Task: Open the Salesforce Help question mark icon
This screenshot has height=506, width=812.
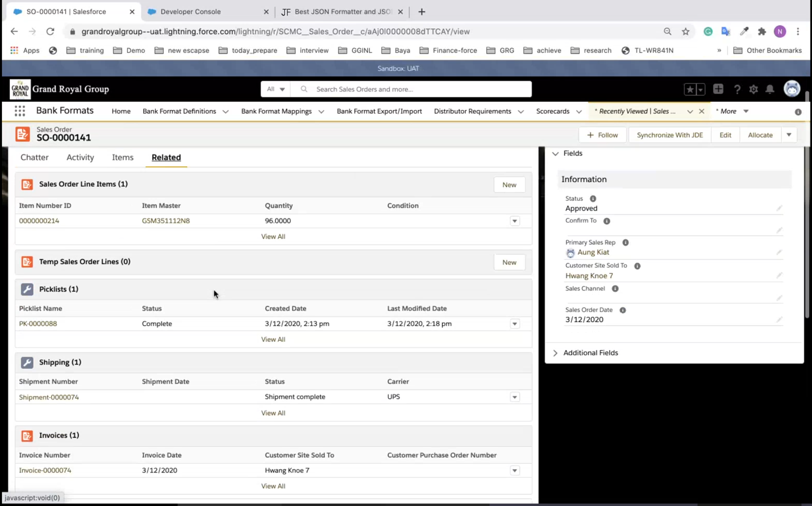Action: pyautogui.click(x=737, y=89)
